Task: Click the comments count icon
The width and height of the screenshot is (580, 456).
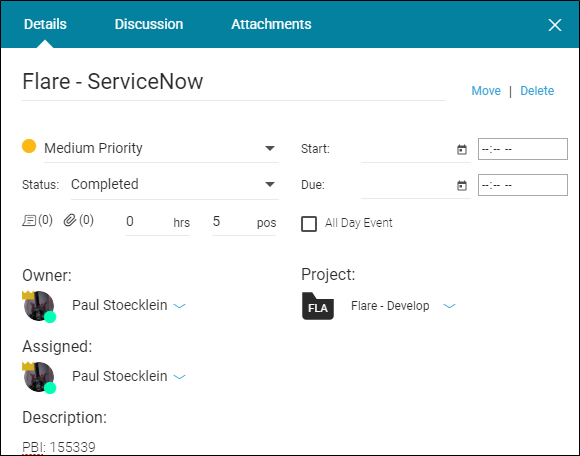Action: pyautogui.click(x=29, y=221)
